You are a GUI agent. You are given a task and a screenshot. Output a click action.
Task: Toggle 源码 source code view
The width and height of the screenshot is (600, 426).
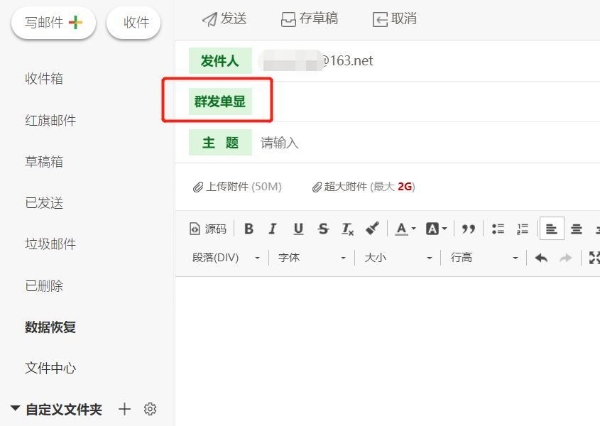(x=208, y=229)
